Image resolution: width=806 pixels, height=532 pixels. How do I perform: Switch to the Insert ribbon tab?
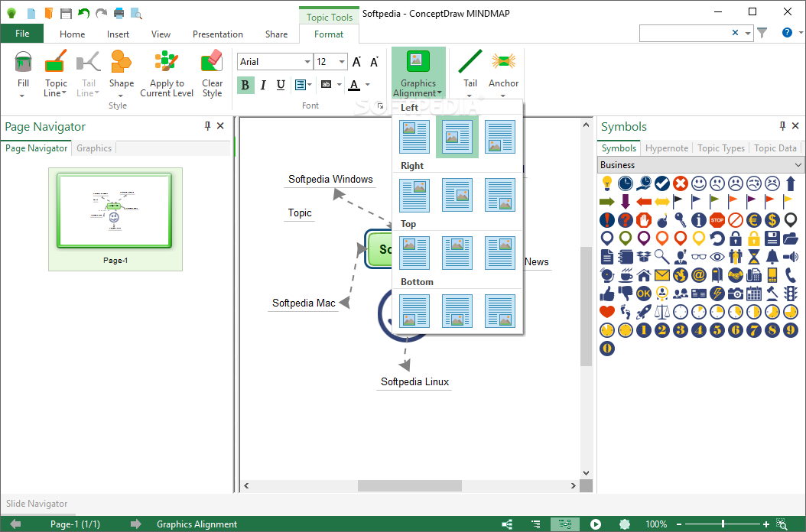(x=118, y=34)
